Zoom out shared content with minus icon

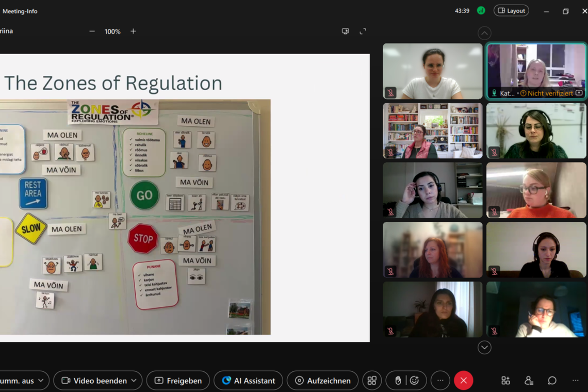(x=92, y=31)
